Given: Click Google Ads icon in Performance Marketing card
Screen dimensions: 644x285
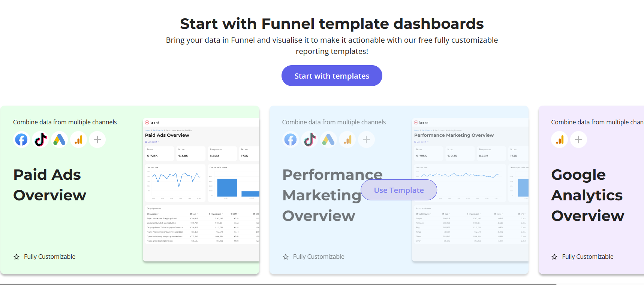Looking at the screenshot, I should [329, 140].
